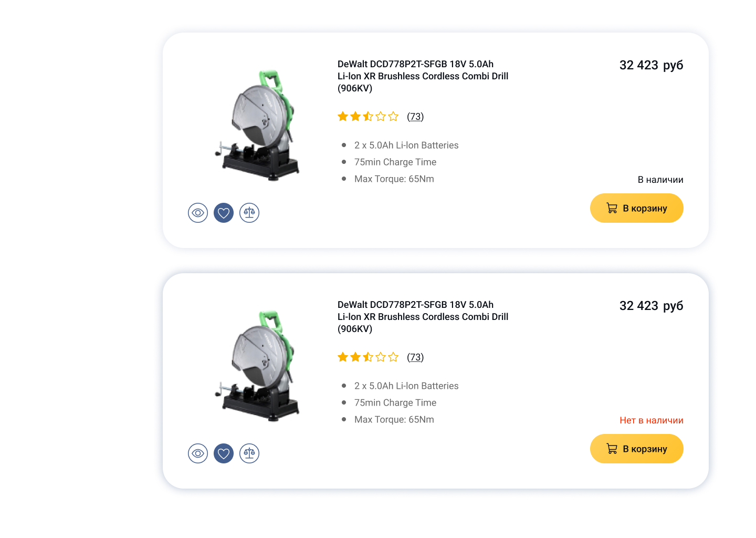Open the (73) reviews link of first product

click(415, 117)
